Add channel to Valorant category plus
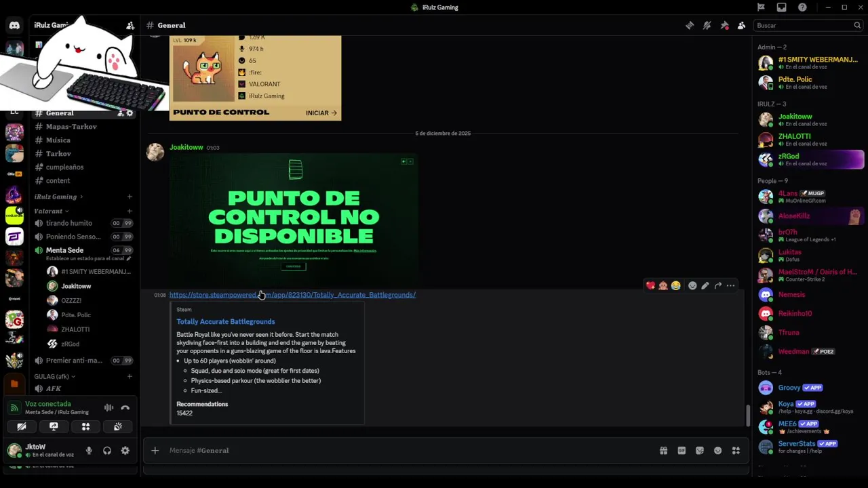Image resolution: width=868 pixels, height=488 pixels. coord(130,211)
